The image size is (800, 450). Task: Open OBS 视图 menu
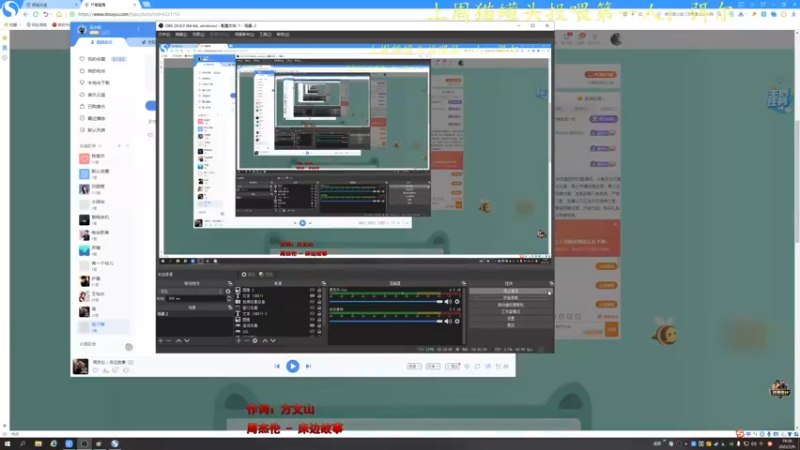[x=198, y=35]
